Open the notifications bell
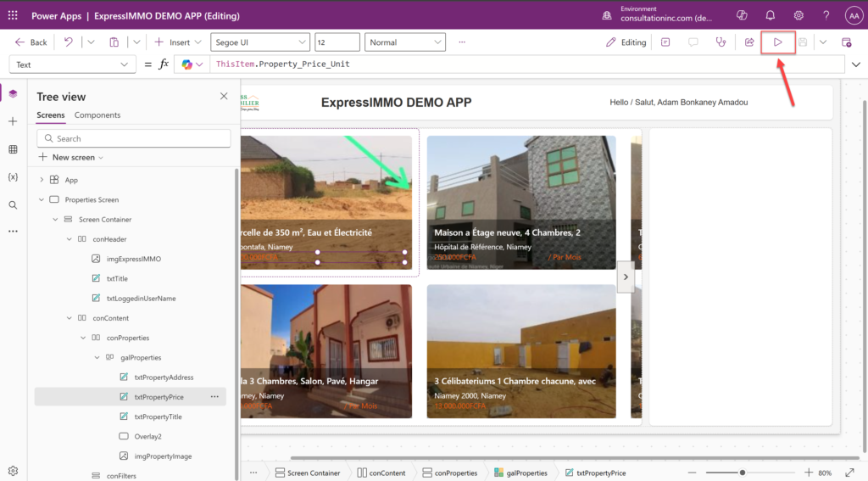The width and height of the screenshot is (868, 481). (770, 15)
